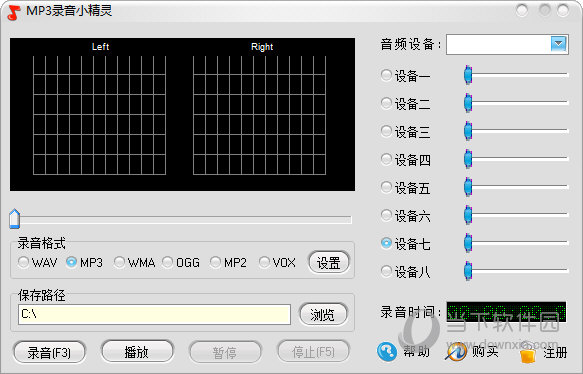This screenshot has width=583, height=374.
Task: Click the 设置 format settings button
Action: (x=329, y=263)
